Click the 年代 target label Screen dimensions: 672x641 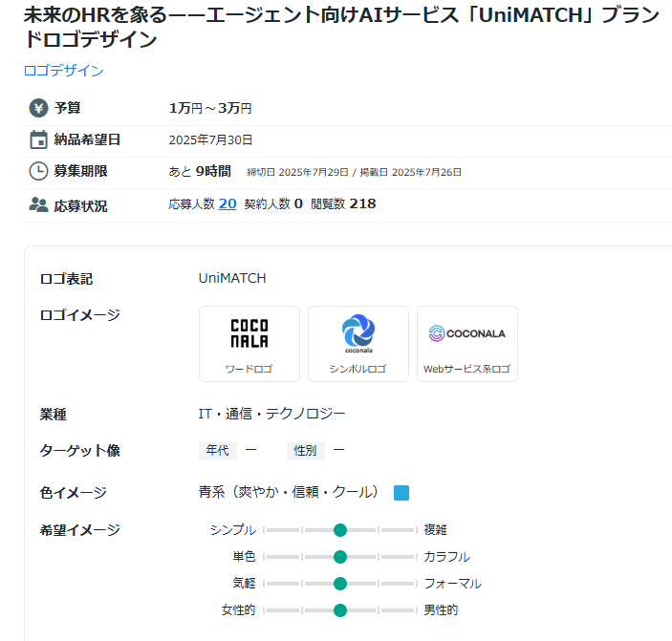pos(217,451)
